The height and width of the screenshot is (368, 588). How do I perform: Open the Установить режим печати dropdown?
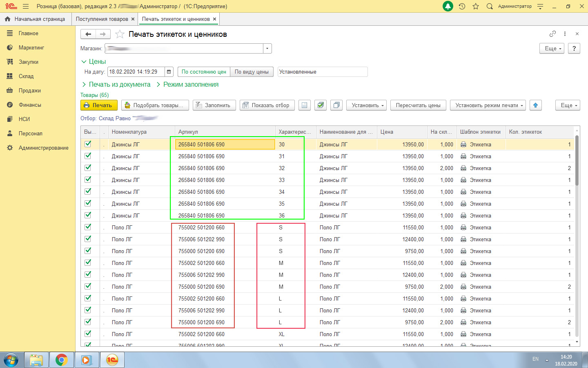click(488, 105)
